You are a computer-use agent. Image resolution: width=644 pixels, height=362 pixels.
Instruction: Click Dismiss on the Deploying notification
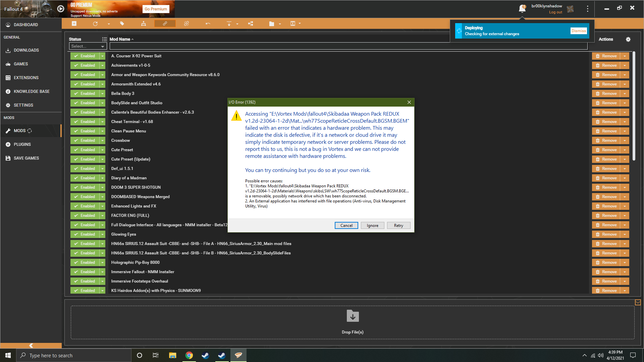(579, 31)
